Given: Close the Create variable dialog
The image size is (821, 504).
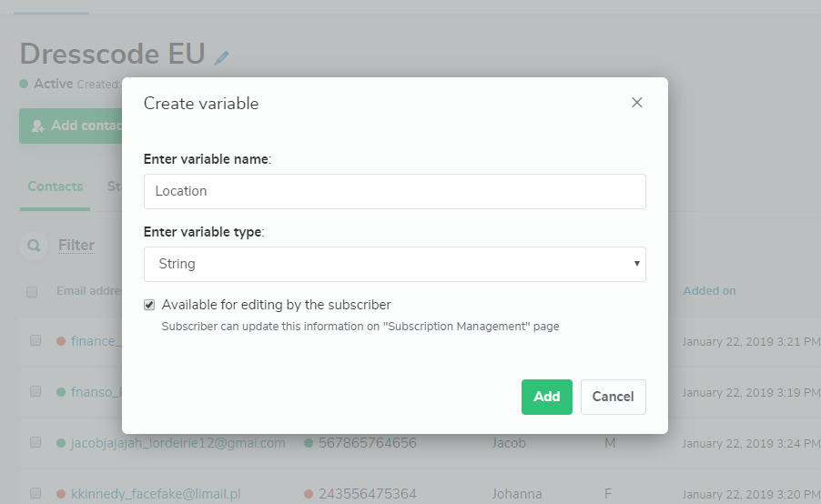Looking at the screenshot, I should pyautogui.click(x=637, y=103).
